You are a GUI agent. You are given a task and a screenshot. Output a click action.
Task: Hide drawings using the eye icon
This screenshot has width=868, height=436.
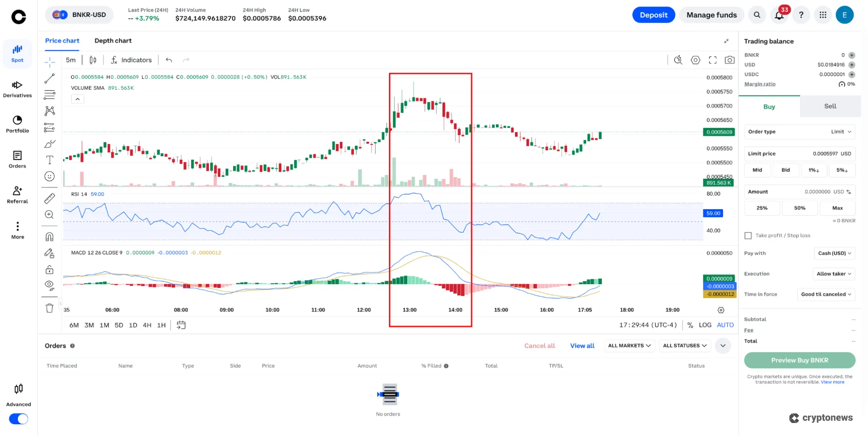(50, 285)
